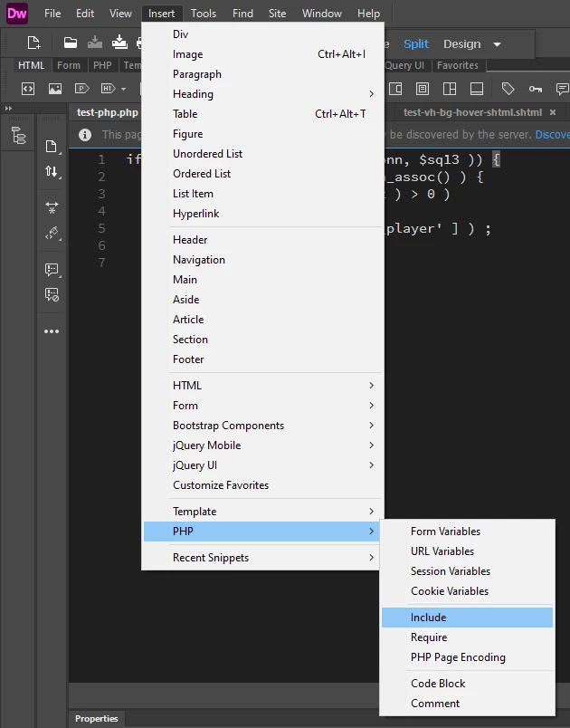Click the info icon in notification bar
Screen dimensions: 570x728
(x=85, y=135)
